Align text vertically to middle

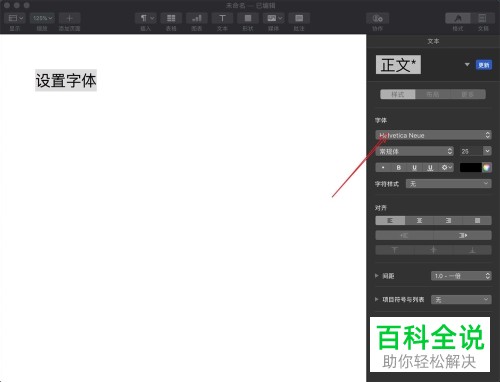pyautogui.click(x=433, y=250)
